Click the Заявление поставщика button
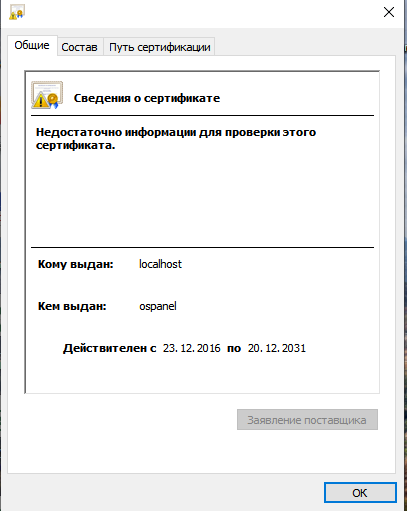 307,420
